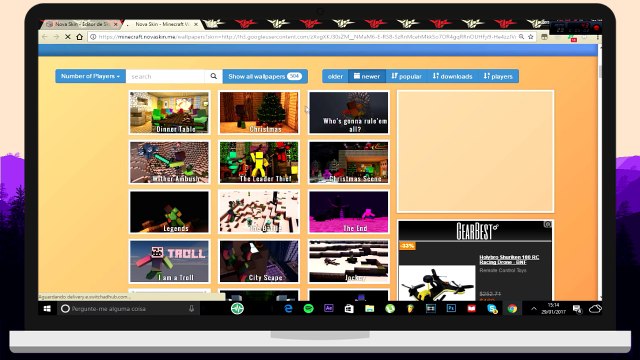This screenshot has width=640, height=360.
Task: Select the Nova Skin Minecraft Wallpapers tab
Action: [x=161, y=24]
